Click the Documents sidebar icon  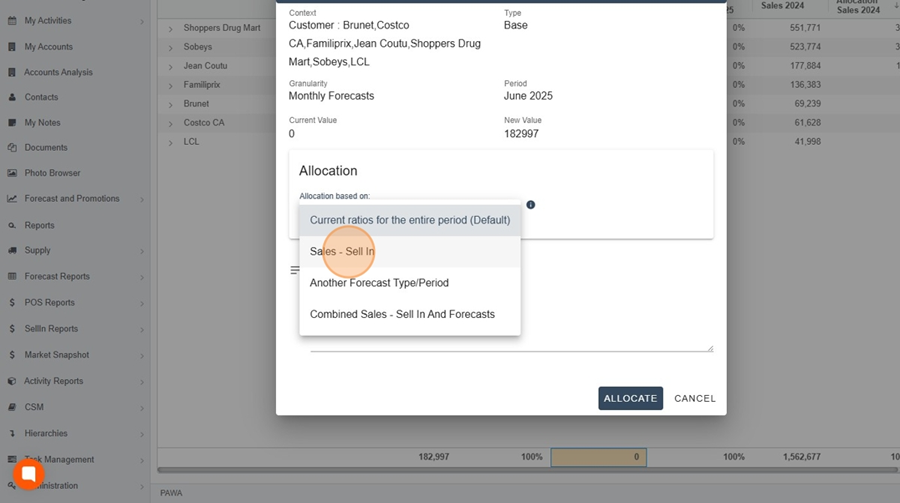(x=12, y=148)
